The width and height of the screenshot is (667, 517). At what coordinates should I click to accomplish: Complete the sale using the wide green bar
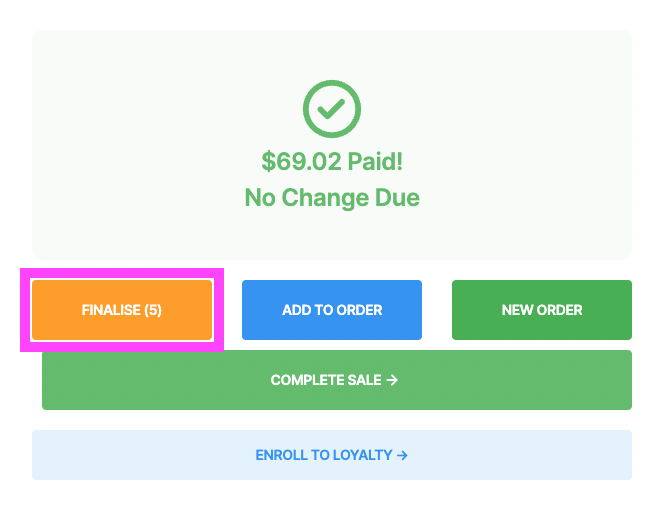click(337, 380)
